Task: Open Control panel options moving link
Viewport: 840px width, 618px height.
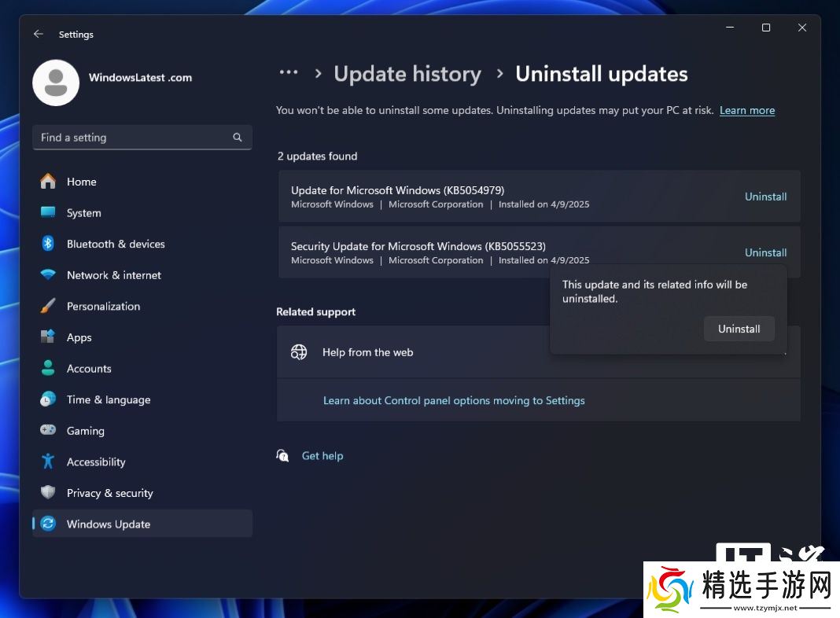Action: tap(454, 400)
